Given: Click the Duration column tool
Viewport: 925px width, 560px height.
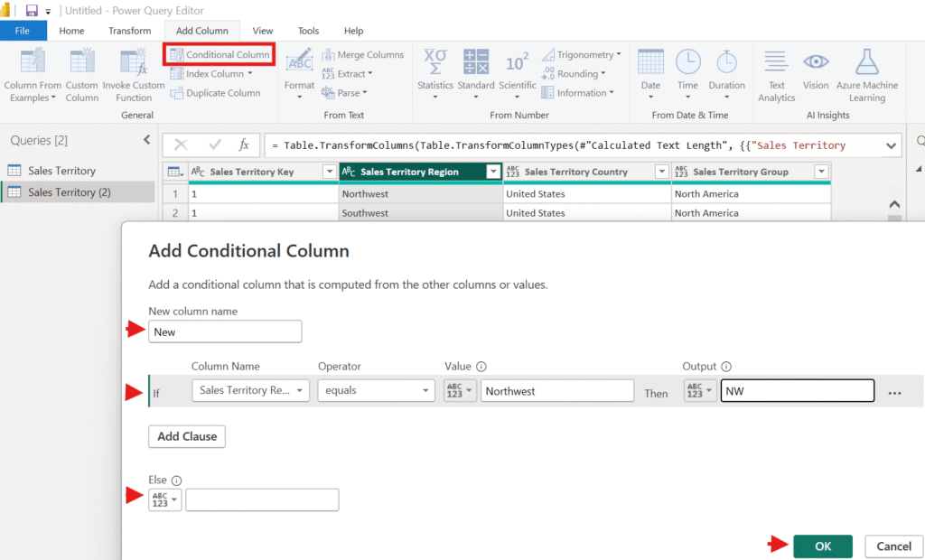Looking at the screenshot, I should (x=727, y=74).
